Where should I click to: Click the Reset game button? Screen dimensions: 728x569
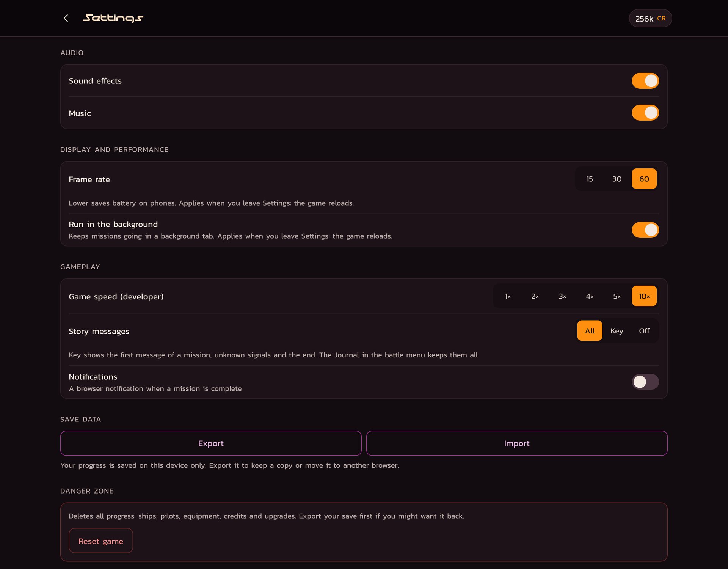tap(101, 541)
